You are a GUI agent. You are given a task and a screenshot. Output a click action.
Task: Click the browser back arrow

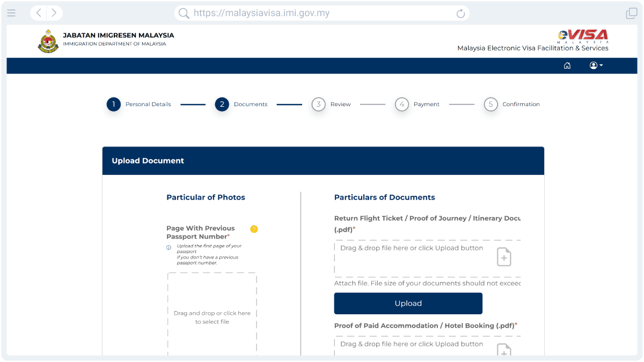38,13
